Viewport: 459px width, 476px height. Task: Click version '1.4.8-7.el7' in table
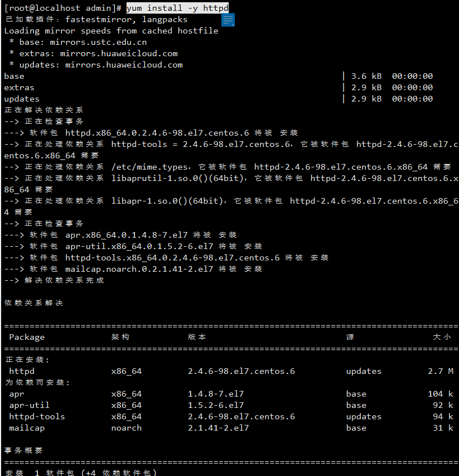(216, 394)
